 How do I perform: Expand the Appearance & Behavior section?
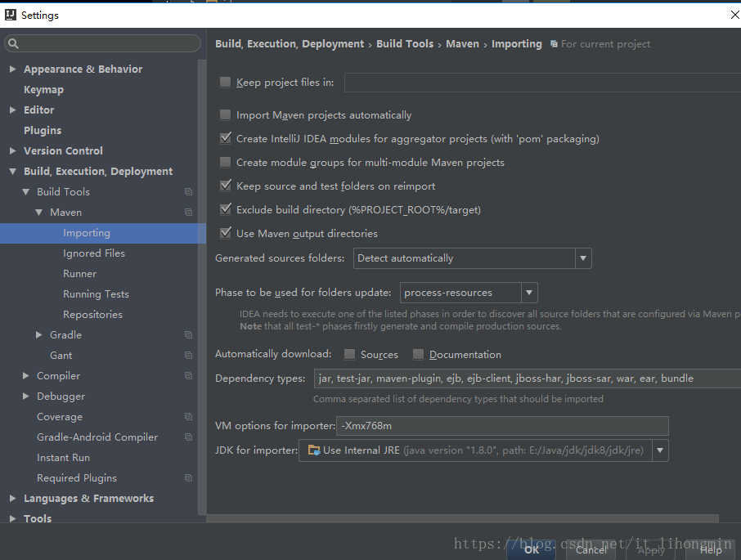click(x=12, y=69)
